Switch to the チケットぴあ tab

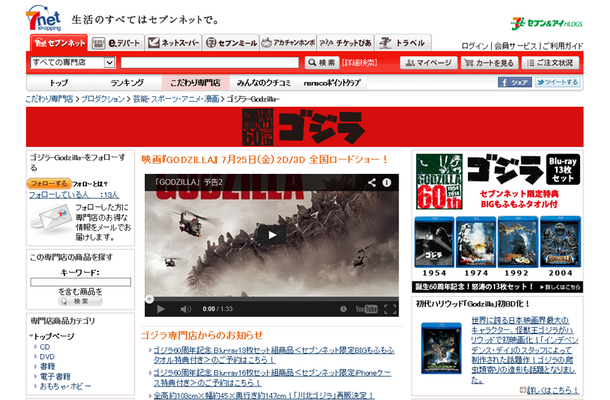(x=345, y=43)
